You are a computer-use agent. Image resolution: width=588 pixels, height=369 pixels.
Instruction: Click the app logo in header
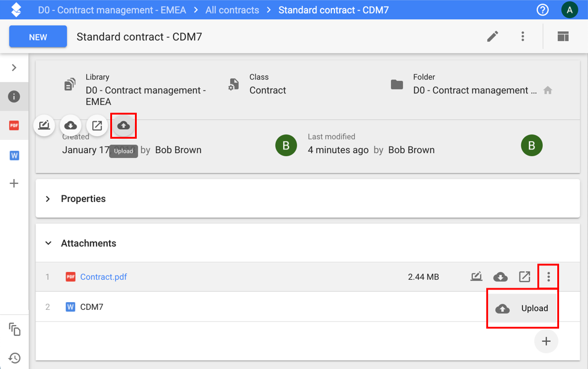tap(16, 10)
